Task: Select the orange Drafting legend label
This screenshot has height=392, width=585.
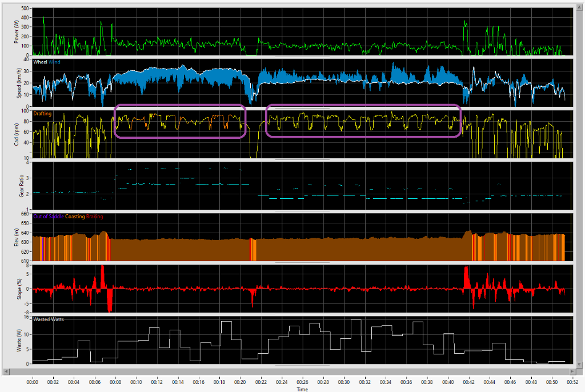Action: click(42, 114)
